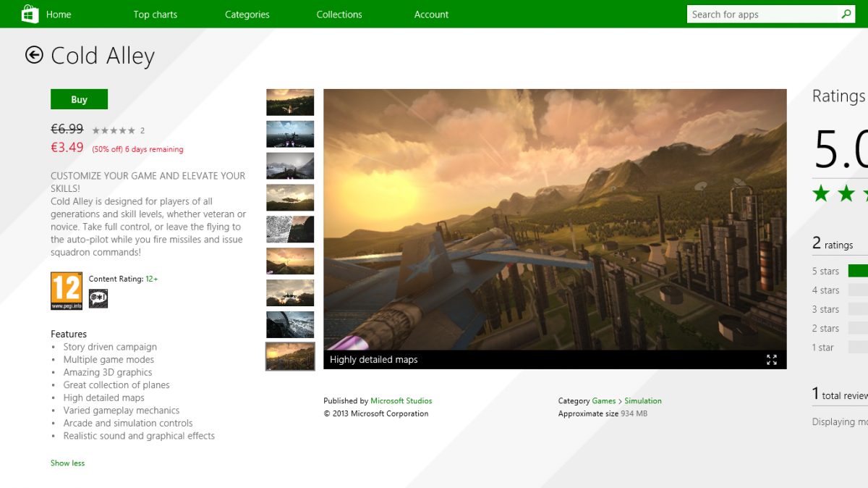Click the 'Features' heading
Viewport: 868px width, 488px height.
[69, 334]
